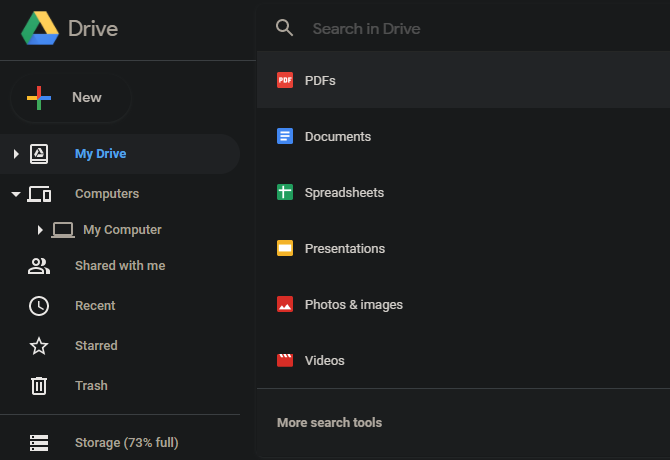This screenshot has width=670, height=460.
Task: Click the search magnifier icon
Action: coord(285,28)
